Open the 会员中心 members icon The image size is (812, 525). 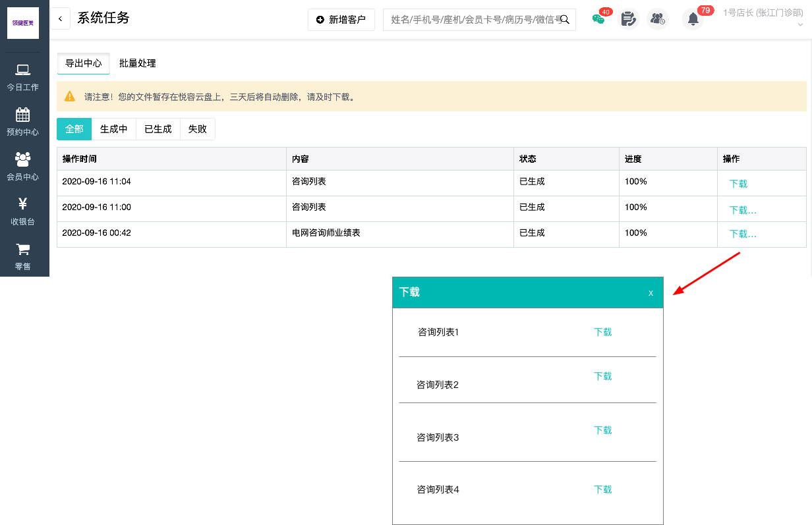click(23, 159)
